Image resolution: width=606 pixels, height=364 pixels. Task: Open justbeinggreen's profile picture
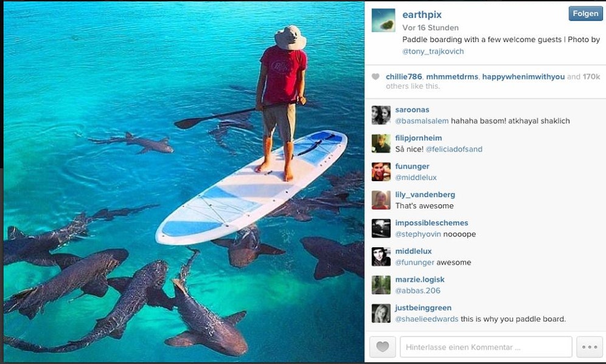[x=381, y=313]
